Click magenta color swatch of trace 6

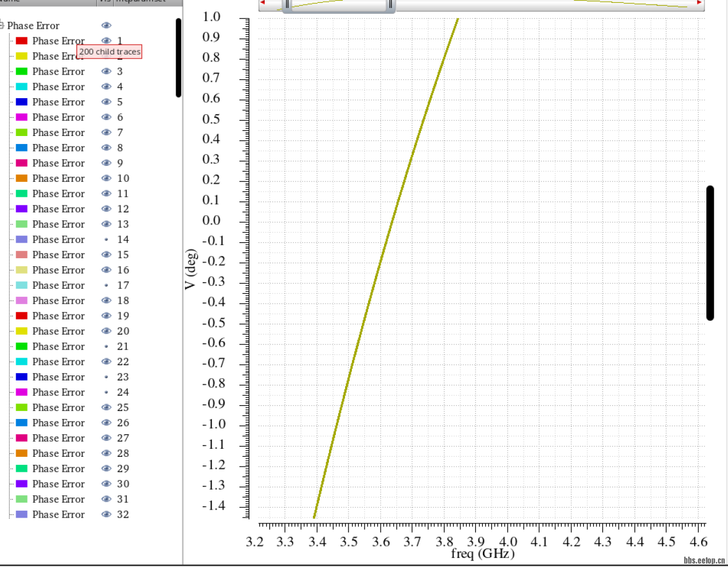point(22,117)
